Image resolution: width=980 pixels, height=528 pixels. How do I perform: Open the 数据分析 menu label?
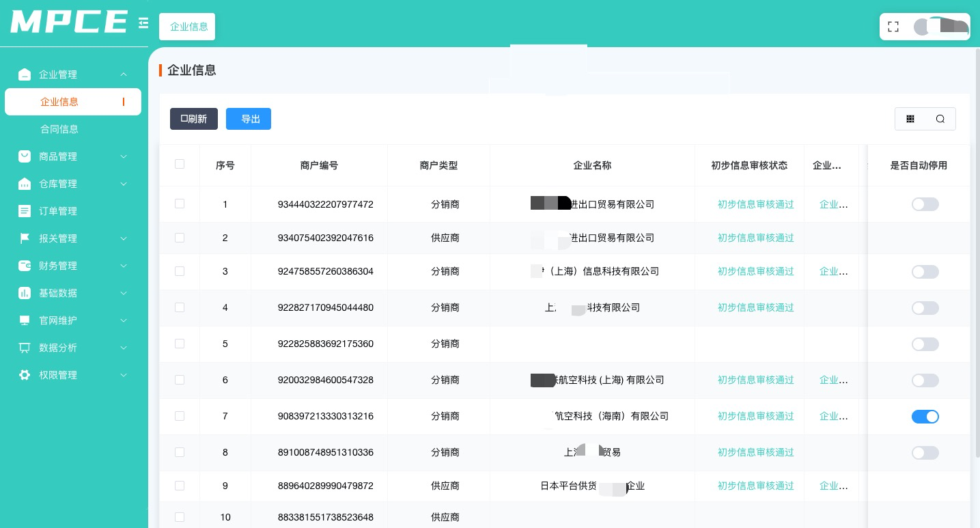click(x=58, y=348)
